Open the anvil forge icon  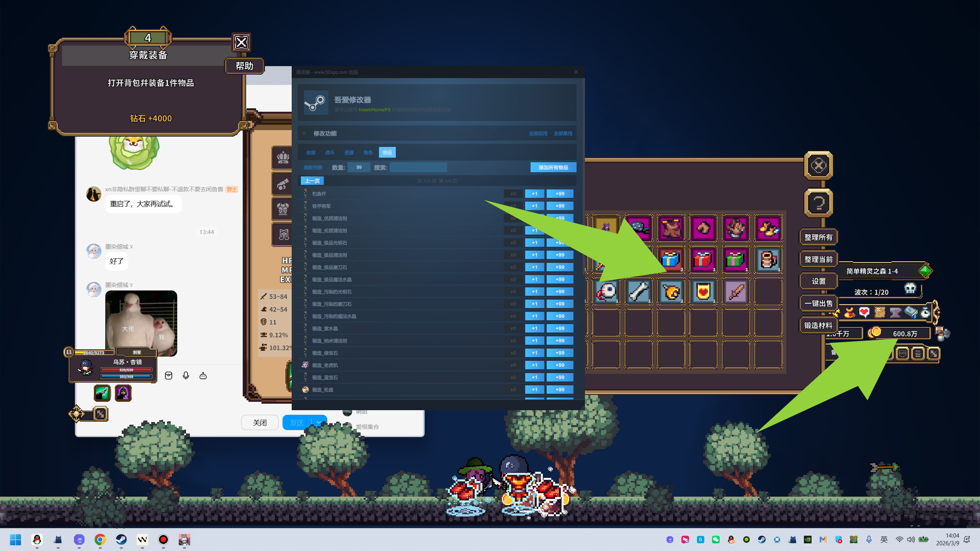[895, 313]
